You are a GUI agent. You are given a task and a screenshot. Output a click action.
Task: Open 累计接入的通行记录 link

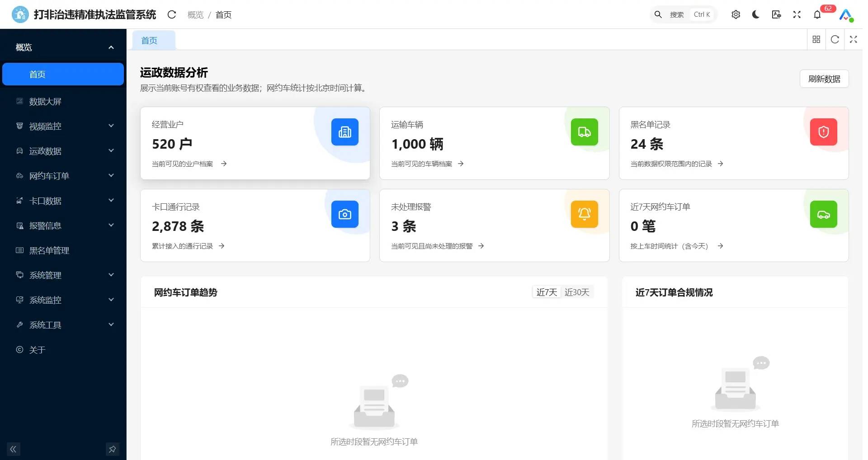point(188,246)
